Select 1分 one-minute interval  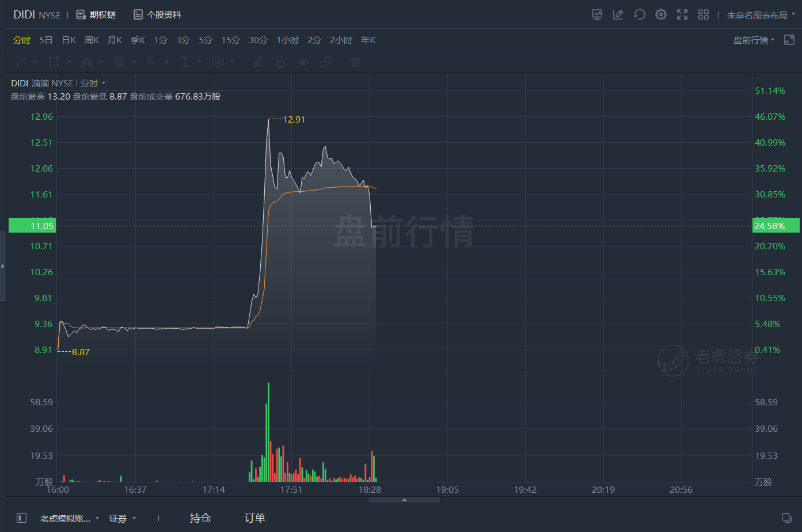161,40
